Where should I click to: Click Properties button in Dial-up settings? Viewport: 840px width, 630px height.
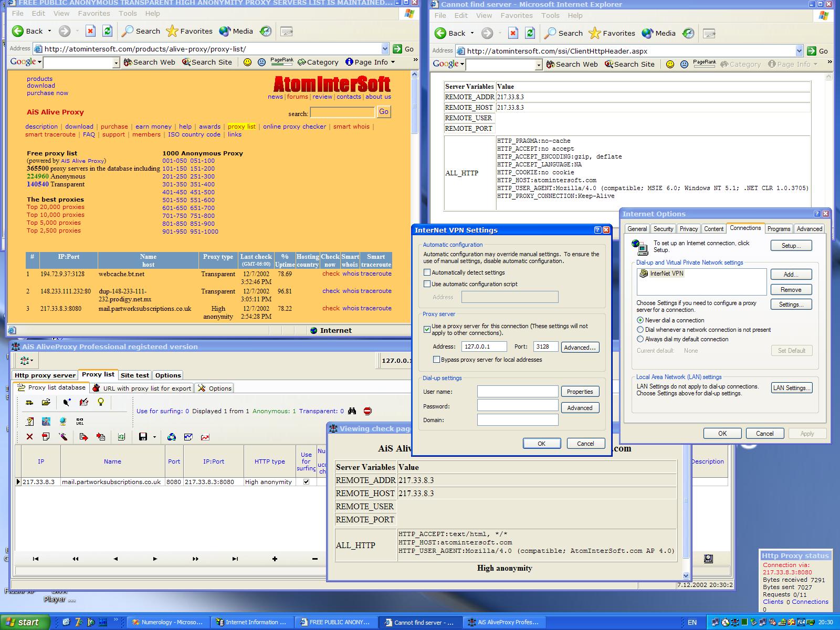pyautogui.click(x=580, y=392)
